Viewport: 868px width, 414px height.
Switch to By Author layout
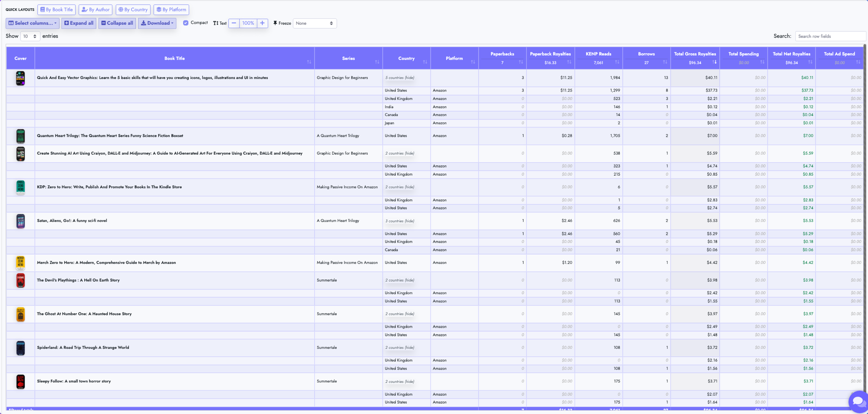[x=95, y=10]
